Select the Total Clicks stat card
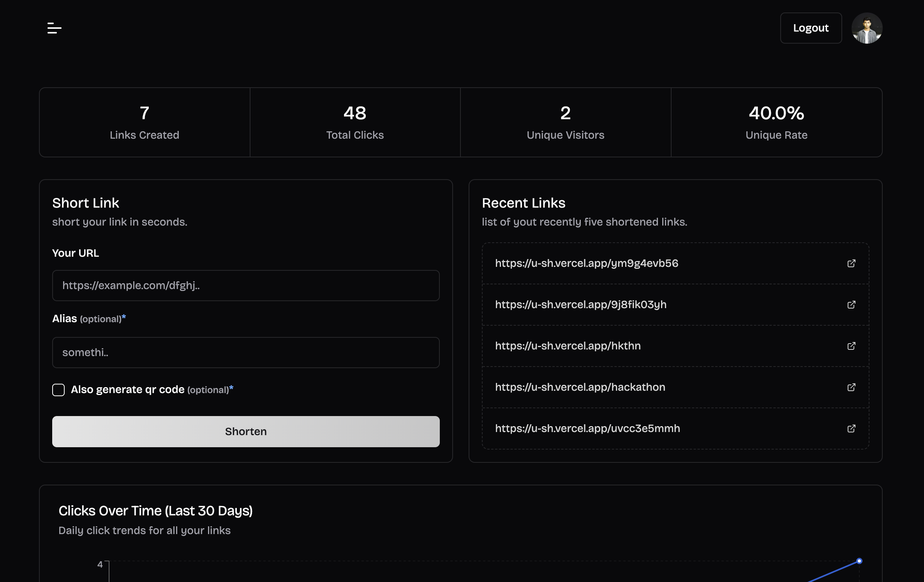This screenshot has height=582, width=924. [355, 122]
